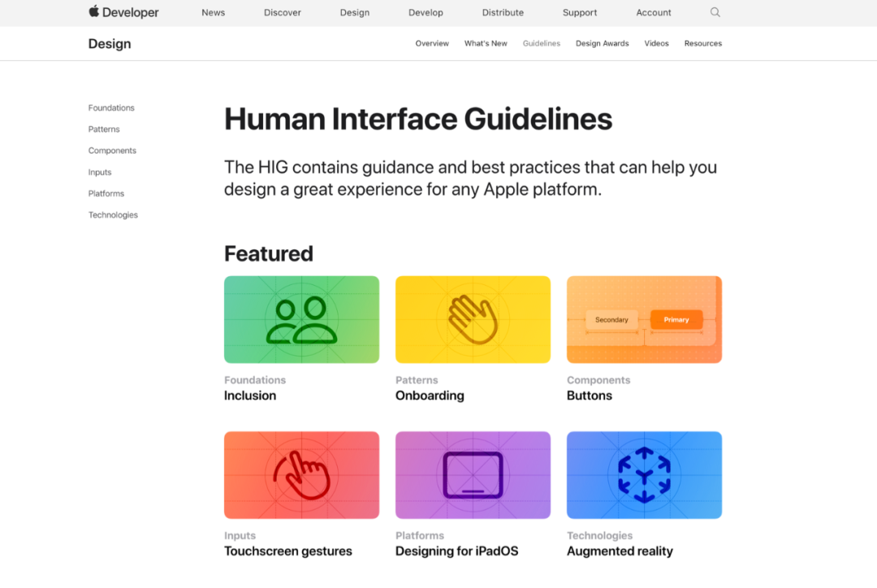Viewport: 877px width, 588px height.
Task: Click the Foundations label above Inclusion
Action: [255, 380]
